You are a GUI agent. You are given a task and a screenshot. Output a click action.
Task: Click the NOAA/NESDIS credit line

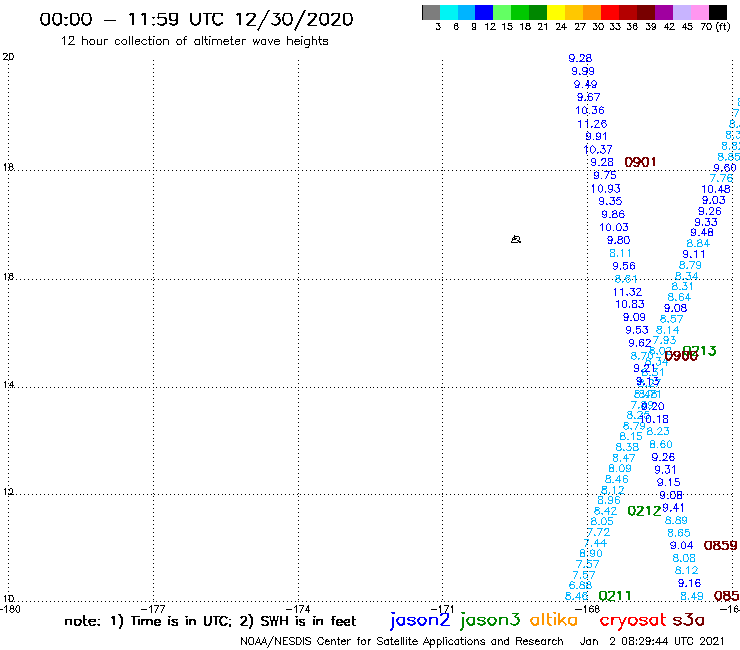[x=402, y=641]
